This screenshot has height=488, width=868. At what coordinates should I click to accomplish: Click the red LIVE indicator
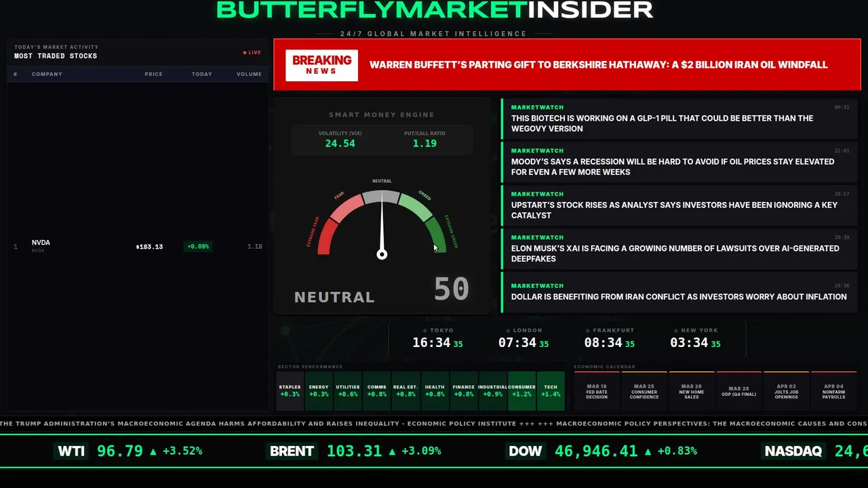pyautogui.click(x=252, y=52)
